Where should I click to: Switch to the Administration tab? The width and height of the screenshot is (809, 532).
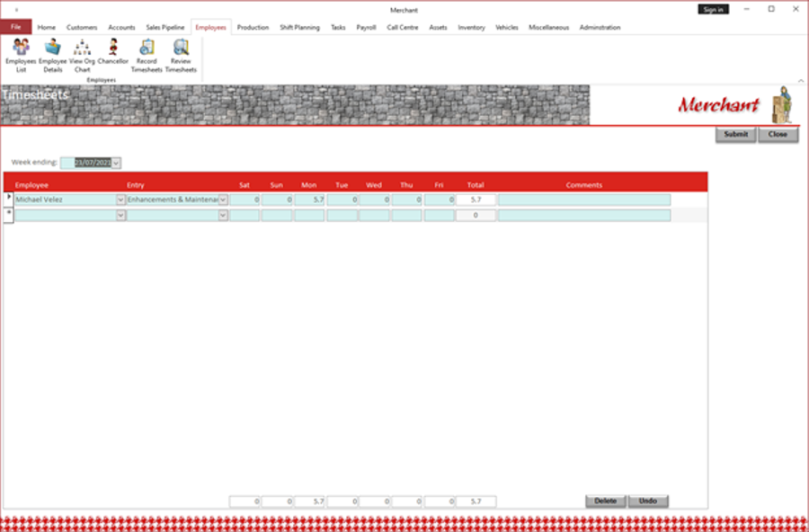[x=600, y=27]
